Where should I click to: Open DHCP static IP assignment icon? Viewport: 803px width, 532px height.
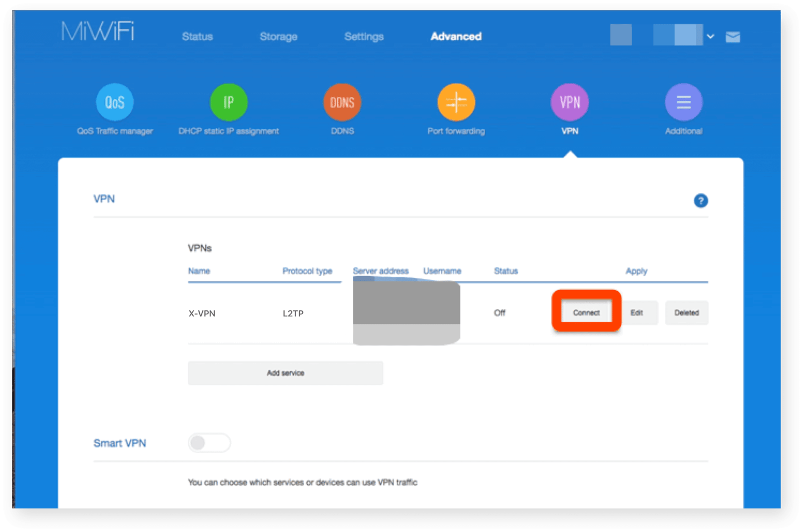(229, 102)
